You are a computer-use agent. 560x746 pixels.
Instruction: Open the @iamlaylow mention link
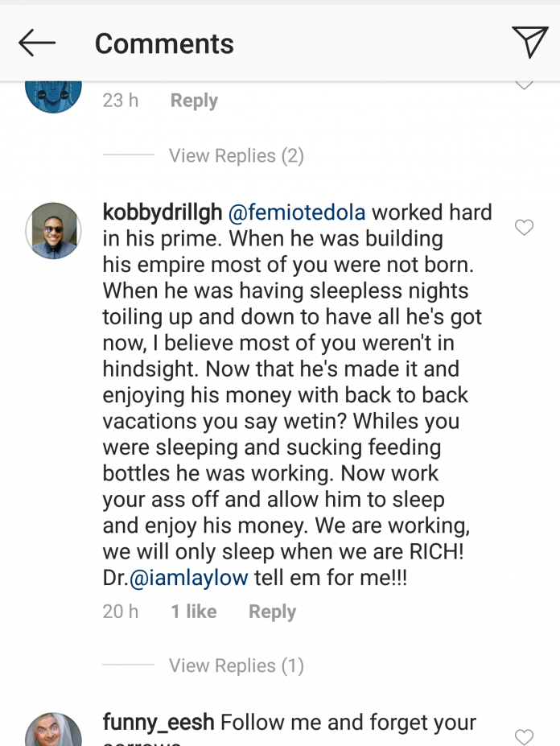coord(188,579)
